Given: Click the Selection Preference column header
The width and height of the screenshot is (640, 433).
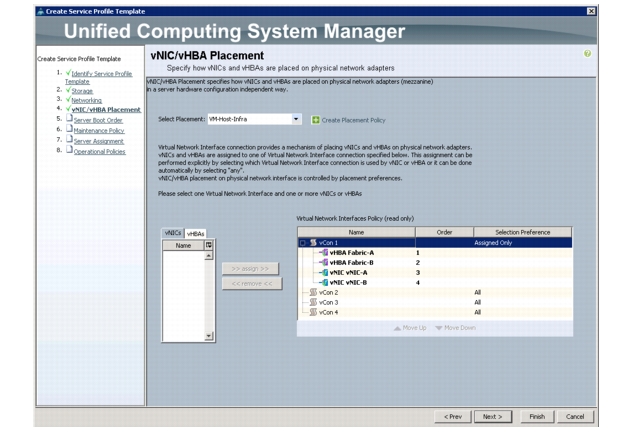Looking at the screenshot, I should (523, 232).
